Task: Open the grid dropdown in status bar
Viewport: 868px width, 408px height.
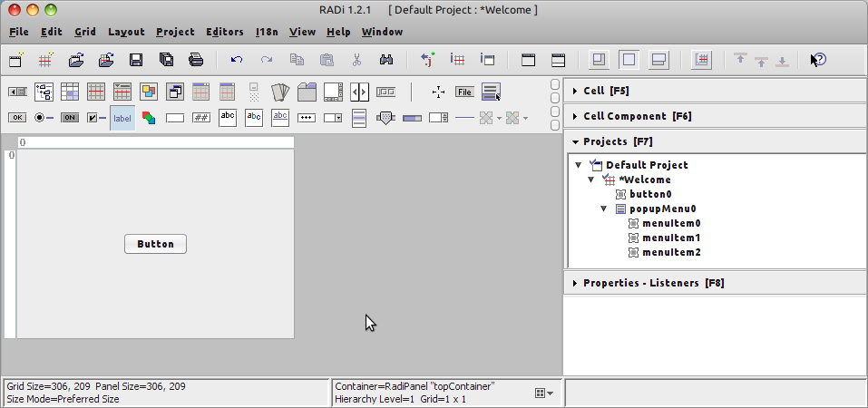Action: click(x=544, y=393)
